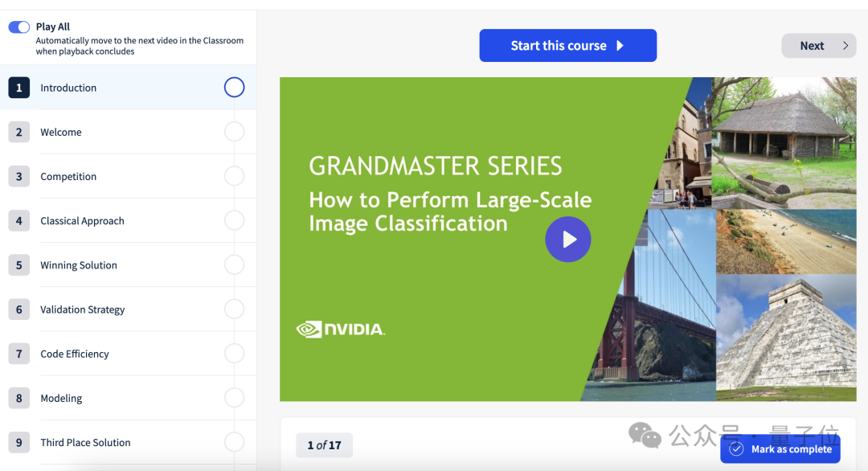This screenshot has height=471, width=868.
Task: Select lesson number 1 badge
Action: (x=18, y=88)
